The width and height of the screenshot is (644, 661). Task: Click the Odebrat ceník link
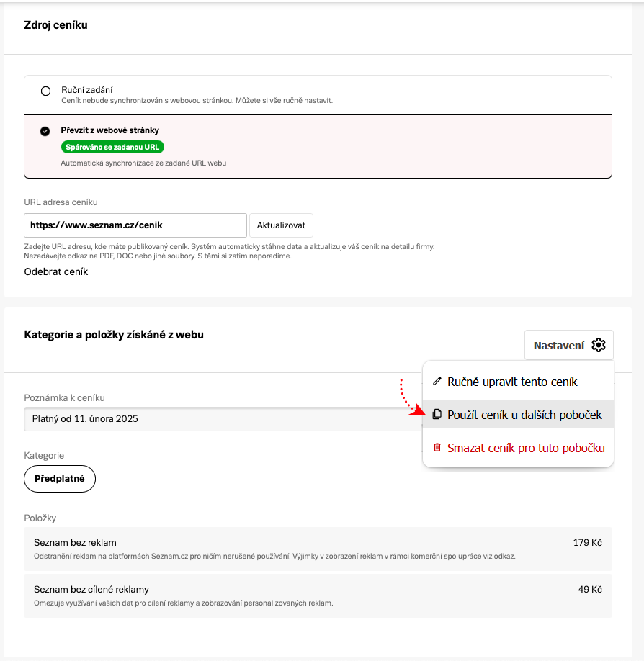pos(56,271)
